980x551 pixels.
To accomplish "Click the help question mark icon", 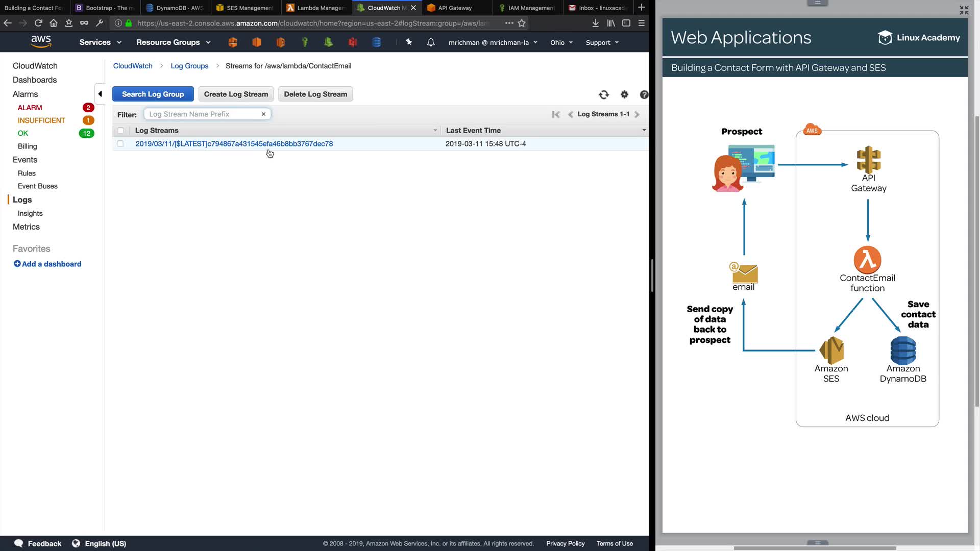I will coord(644,94).
